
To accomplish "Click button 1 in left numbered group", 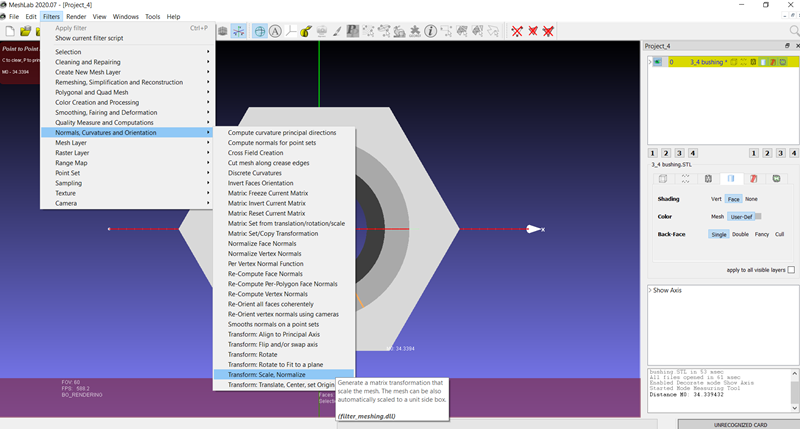I will pyautogui.click(x=653, y=153).
